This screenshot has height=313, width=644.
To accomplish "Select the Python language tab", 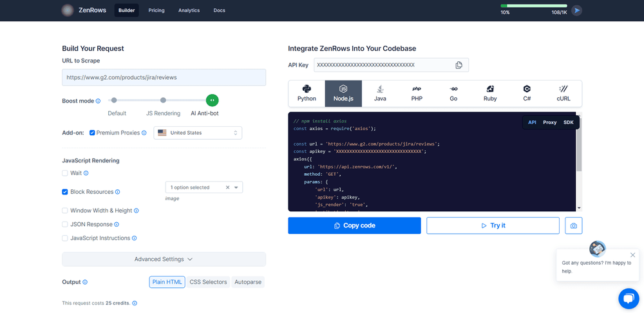I will click(x=307, y=93).
